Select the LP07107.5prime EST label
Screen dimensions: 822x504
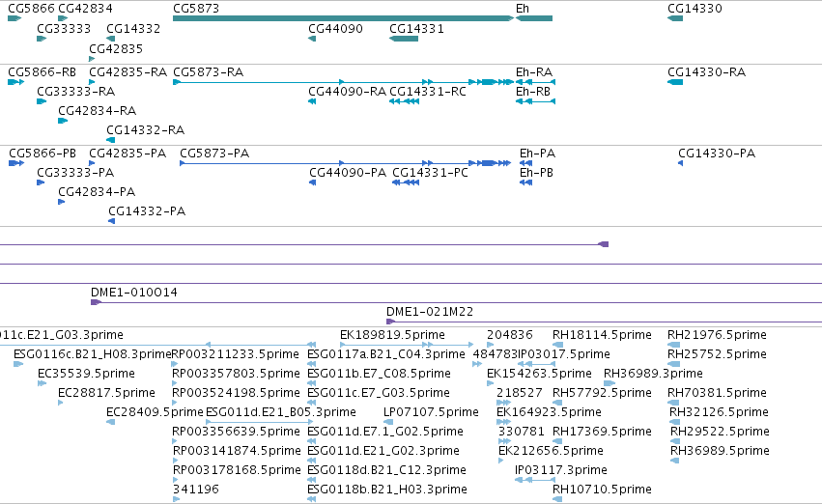tap(431, 412)
